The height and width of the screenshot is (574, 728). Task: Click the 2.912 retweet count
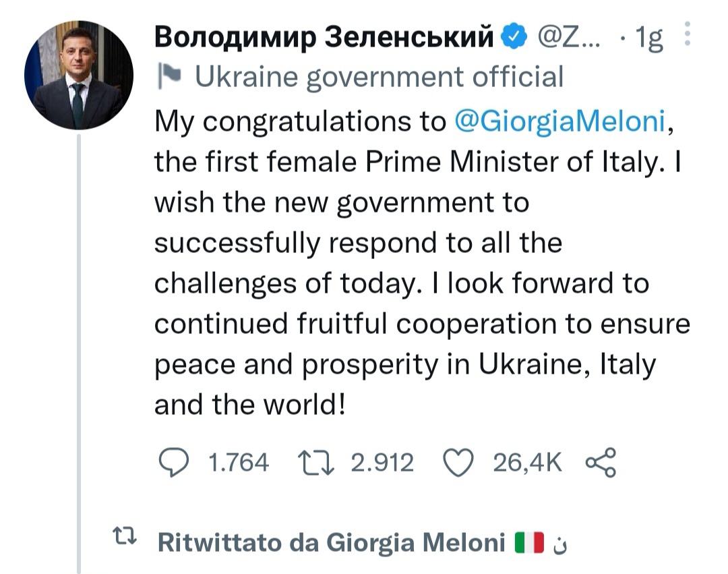pos(383,463)
